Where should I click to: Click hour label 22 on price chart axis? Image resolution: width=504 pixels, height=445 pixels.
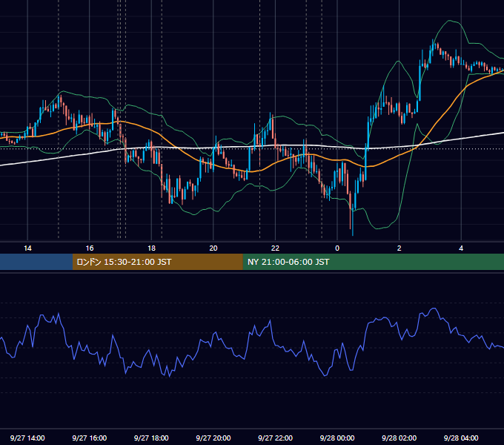click(275, 248)
